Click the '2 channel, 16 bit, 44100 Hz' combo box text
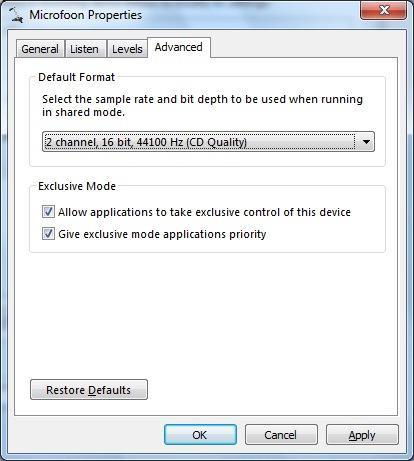This screenshot has width=414, height=461. [146, 142]
